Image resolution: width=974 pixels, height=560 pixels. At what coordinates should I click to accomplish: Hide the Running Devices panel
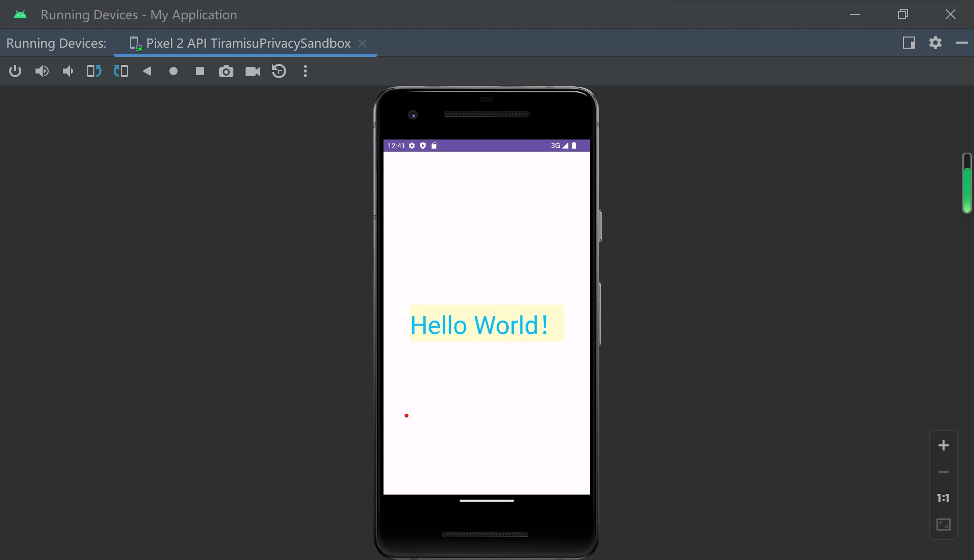point(961,43)
